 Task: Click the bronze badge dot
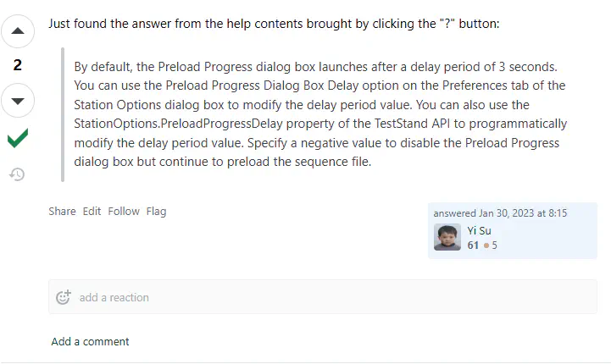click(x=486, y=245)
